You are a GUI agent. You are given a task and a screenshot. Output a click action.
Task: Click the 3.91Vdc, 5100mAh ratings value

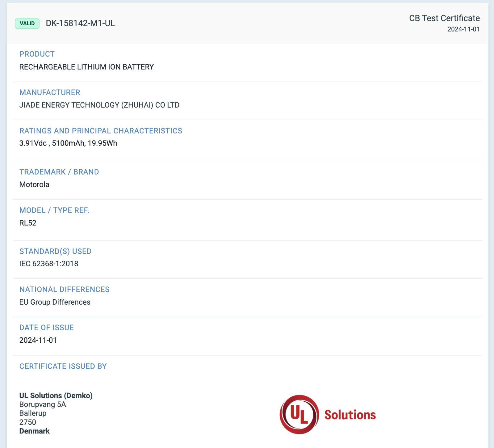click(68, 143)
